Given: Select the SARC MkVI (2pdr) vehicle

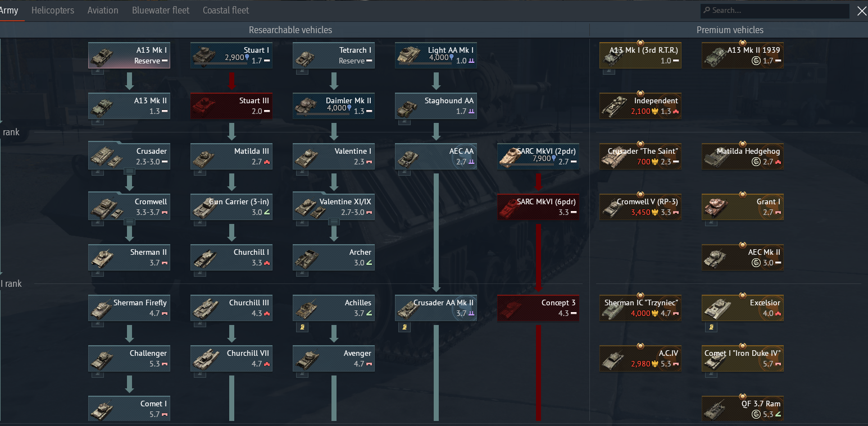Looking at the screenshot, I should 538,157.
